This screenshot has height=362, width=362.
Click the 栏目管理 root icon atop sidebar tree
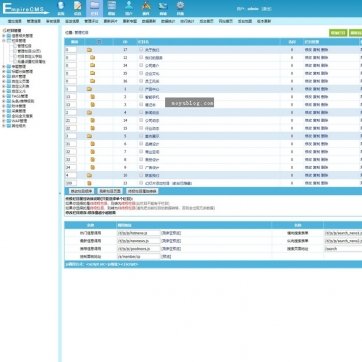[4, 30]
